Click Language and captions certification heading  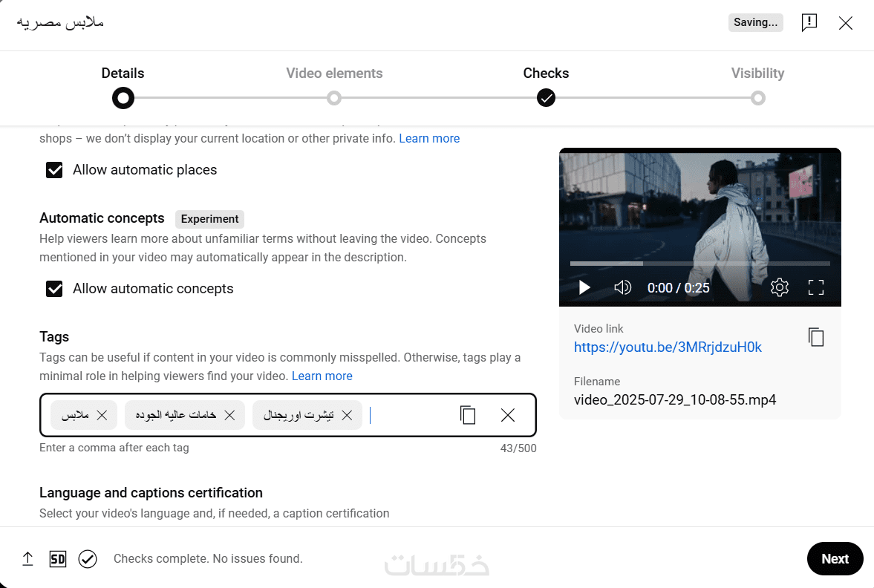[151, 493]
